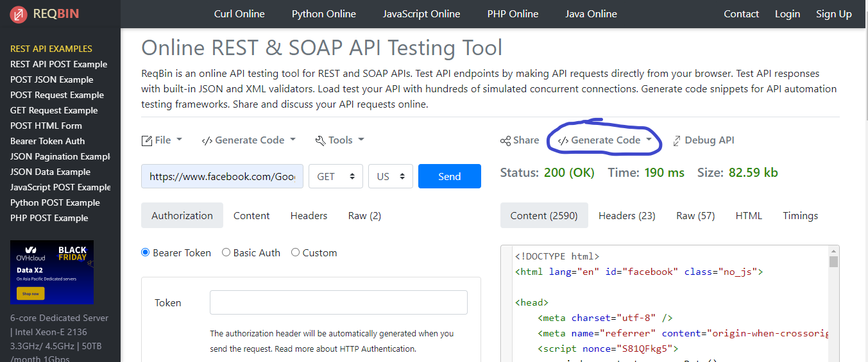Screen dimensions: 868x362
Task: Open the response Headers (23) tab
Action: [627, 215]
